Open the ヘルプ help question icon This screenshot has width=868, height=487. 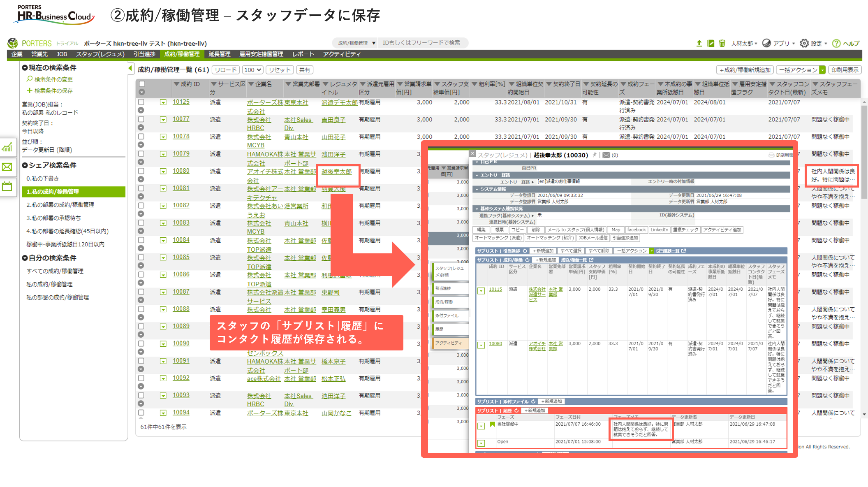[x=836, y=43]
